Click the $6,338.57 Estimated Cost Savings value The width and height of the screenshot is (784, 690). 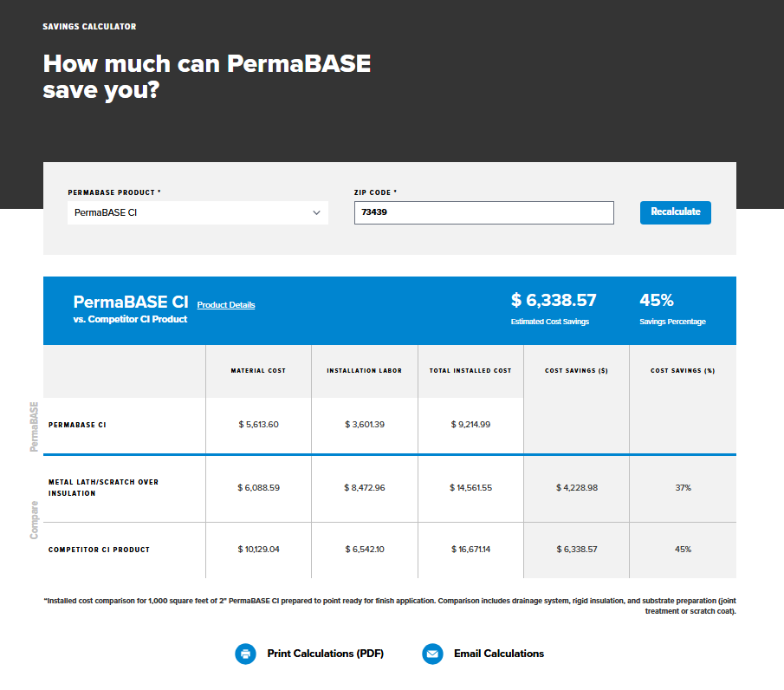pos(554,300)
